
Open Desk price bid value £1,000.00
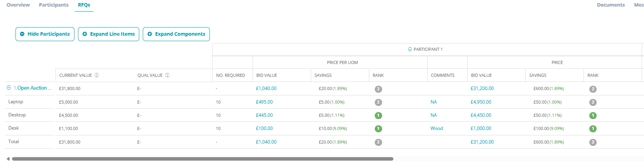(481, 128)
